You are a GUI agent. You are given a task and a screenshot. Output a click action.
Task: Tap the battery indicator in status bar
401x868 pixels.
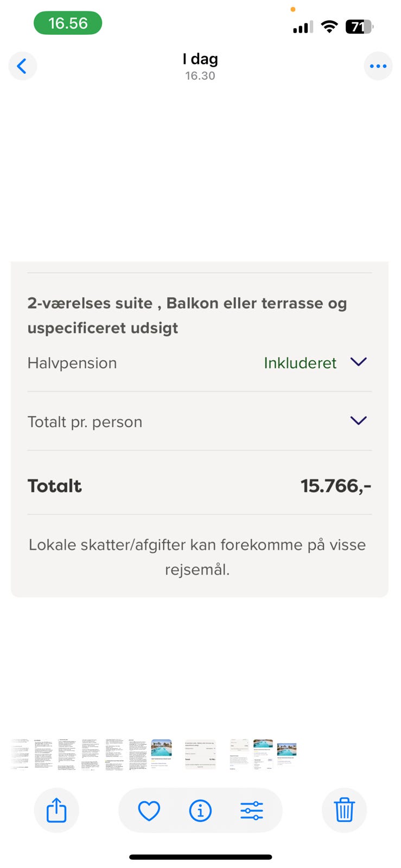[359, 27]
